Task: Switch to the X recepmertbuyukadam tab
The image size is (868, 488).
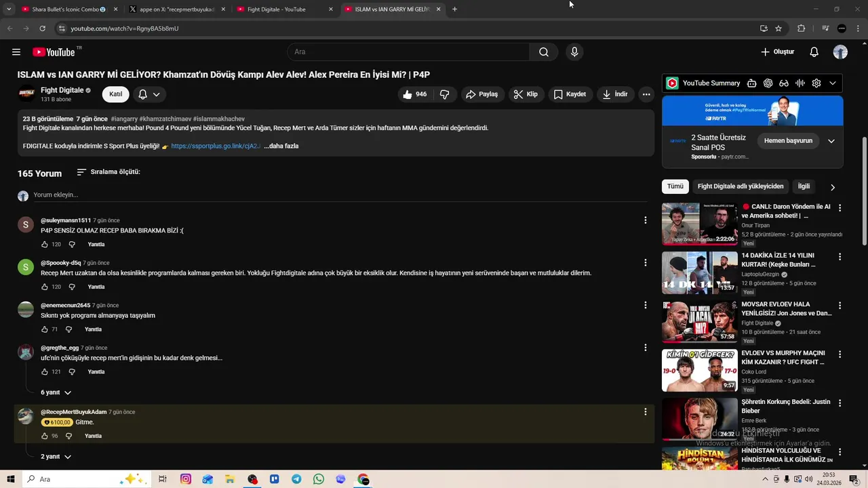Action: tap(176, 9)
